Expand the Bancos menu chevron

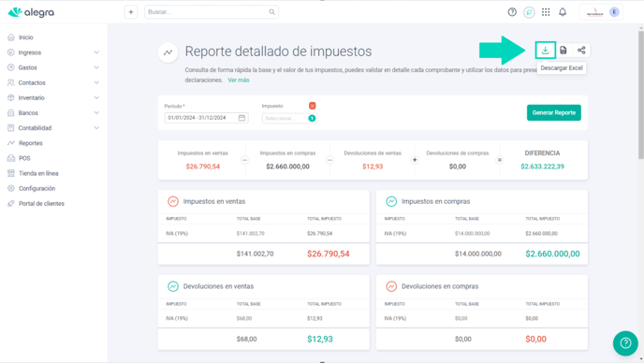click(96, 113)
